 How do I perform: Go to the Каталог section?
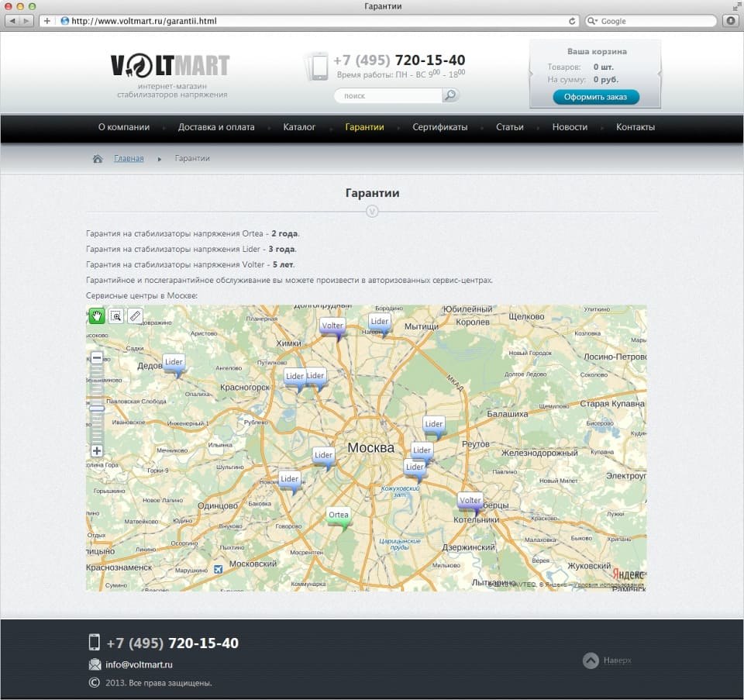pyautogui.click(x=299, y=127)
